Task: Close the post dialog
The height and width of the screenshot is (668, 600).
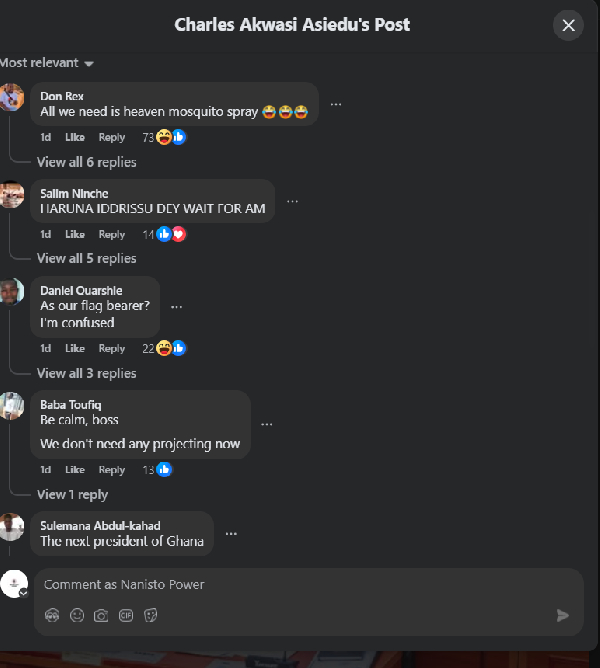Action: tap(569, 25)
